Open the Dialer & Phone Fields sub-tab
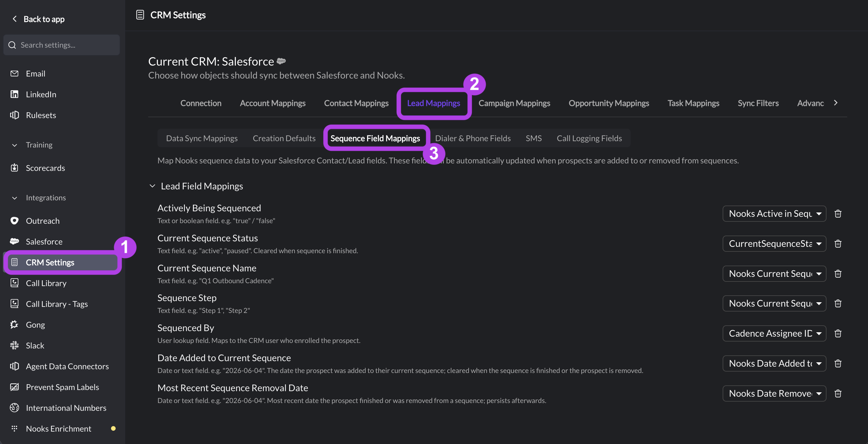 [x=473, y=138]
